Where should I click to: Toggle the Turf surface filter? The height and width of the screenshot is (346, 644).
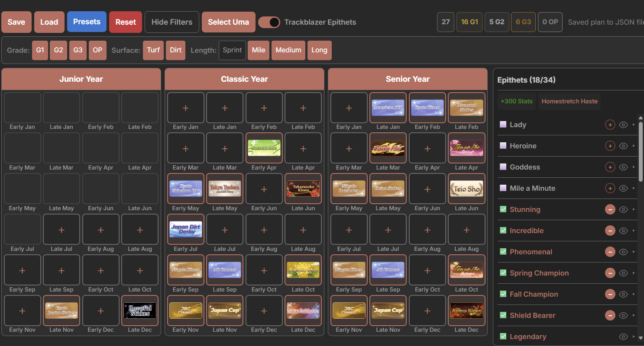click(x=153, y=50)
